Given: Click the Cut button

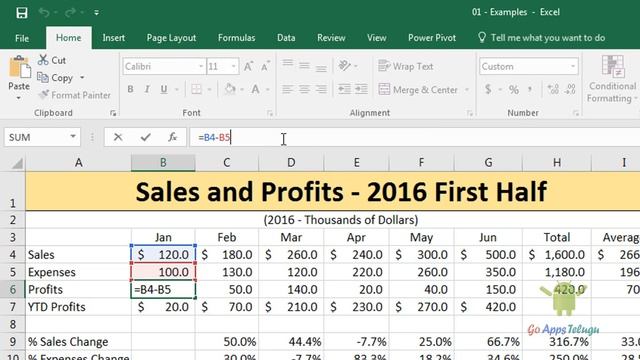Looking at the screenshot, I should pos(52,60).
